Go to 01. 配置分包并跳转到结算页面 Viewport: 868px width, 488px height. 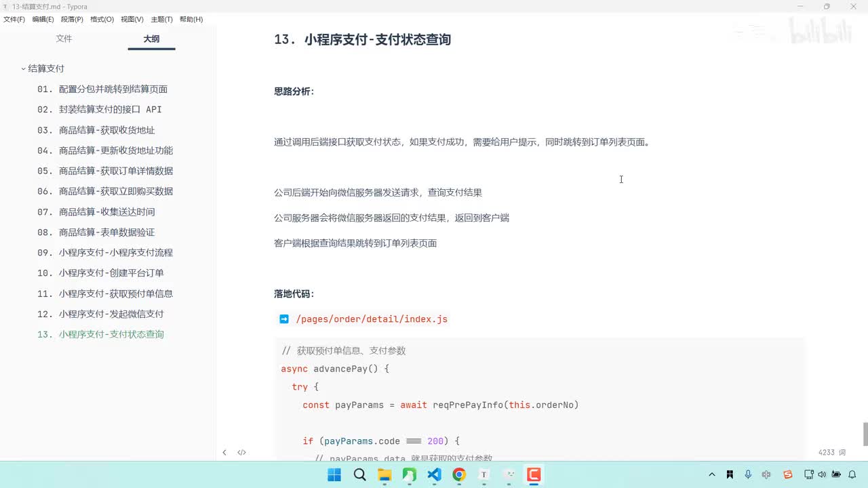pos(102,89)
